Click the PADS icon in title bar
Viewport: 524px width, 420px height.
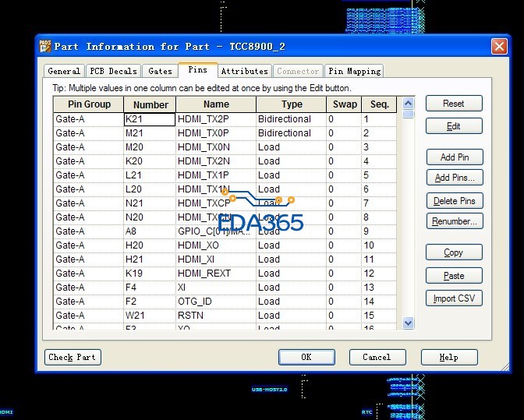point(45,47)
